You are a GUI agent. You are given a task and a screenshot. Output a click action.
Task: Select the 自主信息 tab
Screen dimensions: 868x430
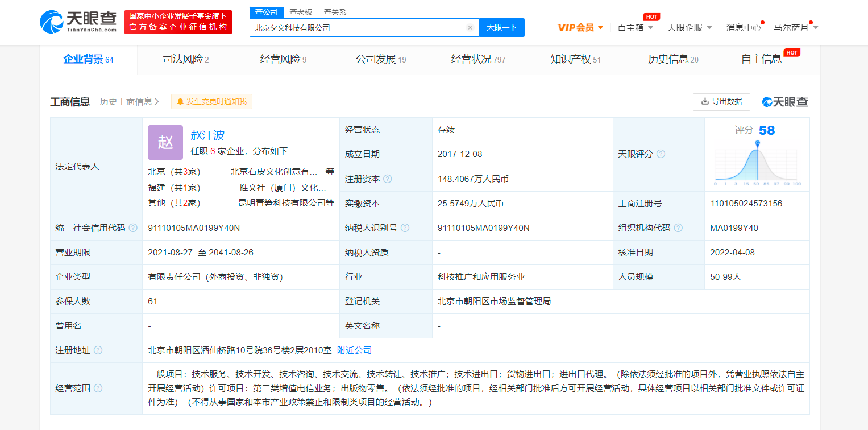tap(762, 59)
